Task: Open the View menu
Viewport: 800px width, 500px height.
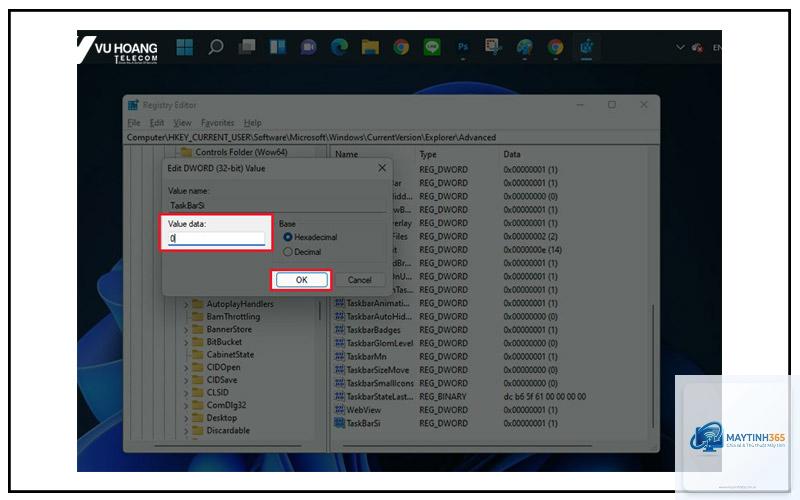Action: click(x=182, y=123)
